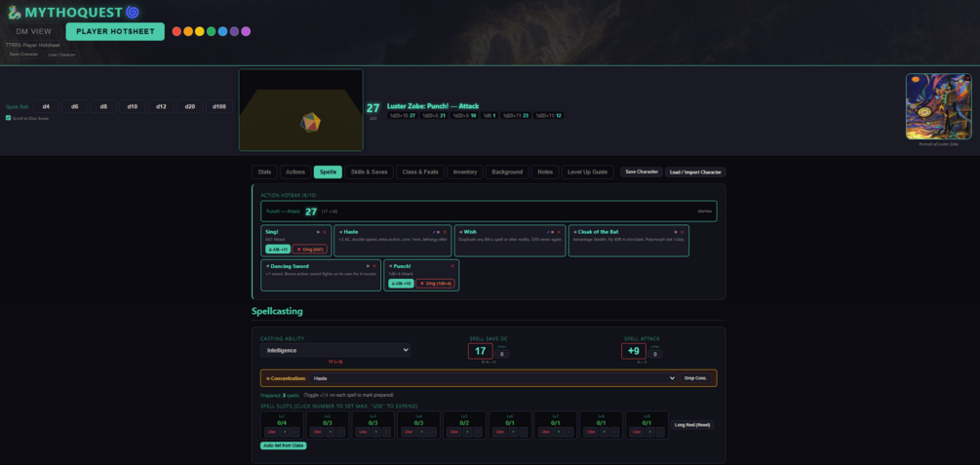Use a Lv5 spell slot
Viewport: 980px width, 465px height.
453,432
